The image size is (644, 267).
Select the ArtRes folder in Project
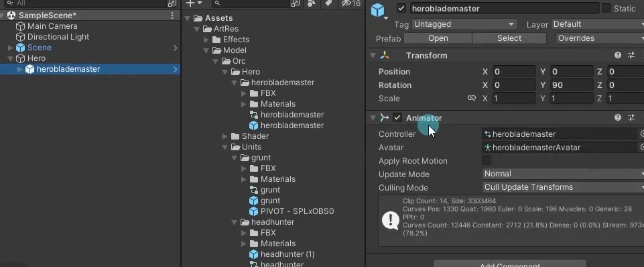(x=220, y=29)
